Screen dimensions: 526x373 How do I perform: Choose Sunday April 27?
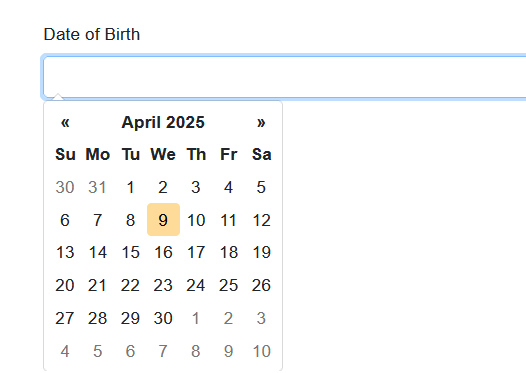(65, 318)
